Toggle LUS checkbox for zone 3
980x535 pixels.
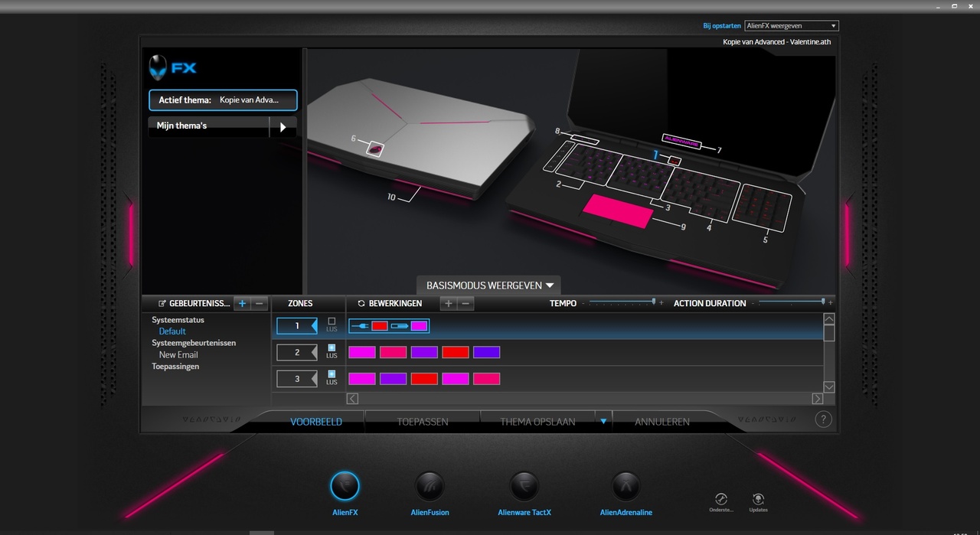tap(331, 374)
